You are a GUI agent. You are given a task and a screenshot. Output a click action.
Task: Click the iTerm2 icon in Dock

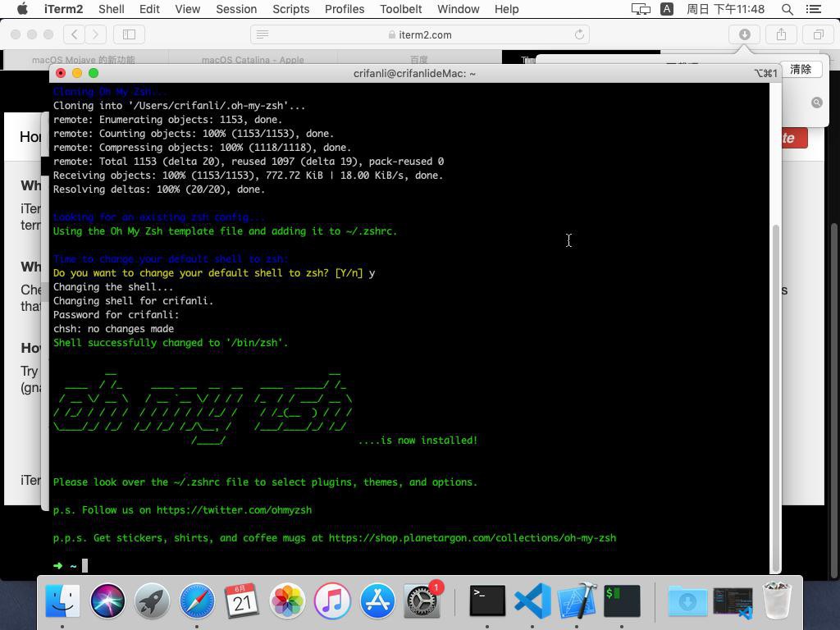tap(622, 600)
